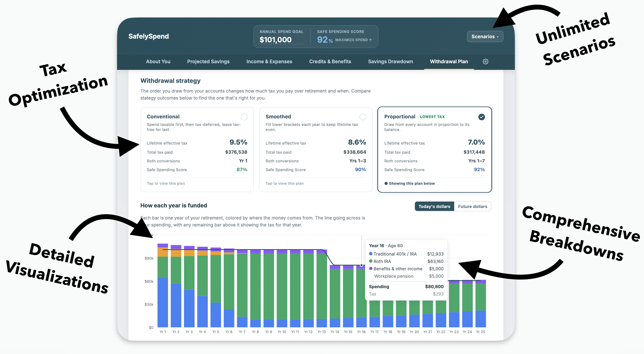Click the 87% Safe Spending Score value
This screenshot has width=644, height=354.
[x=242, y=170]
